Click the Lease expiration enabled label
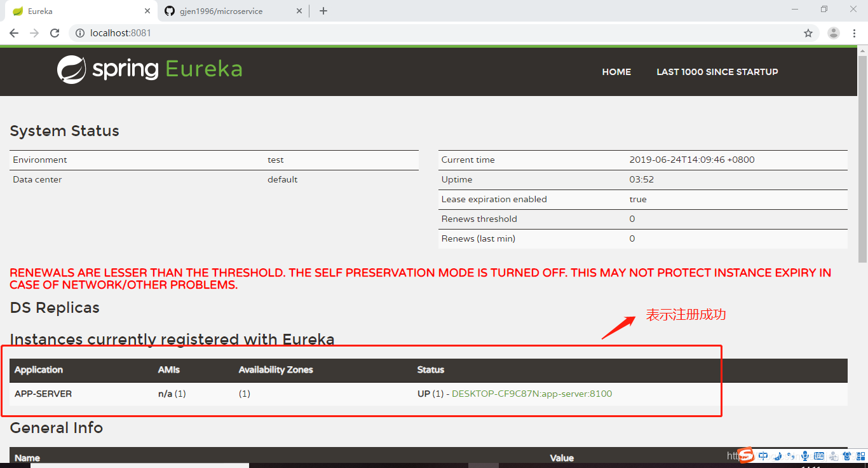This screenshot has height=468, width=868. [x=494, y=199]
